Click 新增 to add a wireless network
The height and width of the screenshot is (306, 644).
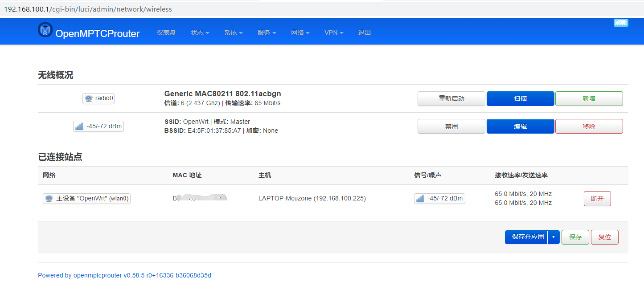pyautogui.click(x=589, y=98)
